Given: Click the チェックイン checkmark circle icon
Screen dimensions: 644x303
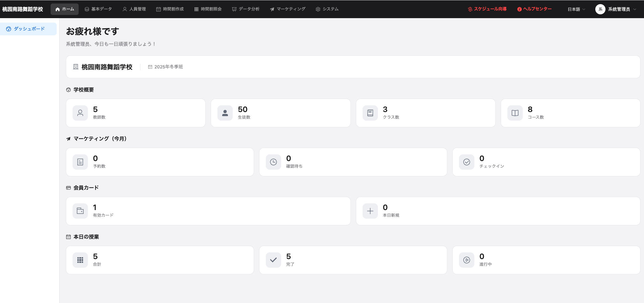Looking at the screenshot, I should pos(466,162).
